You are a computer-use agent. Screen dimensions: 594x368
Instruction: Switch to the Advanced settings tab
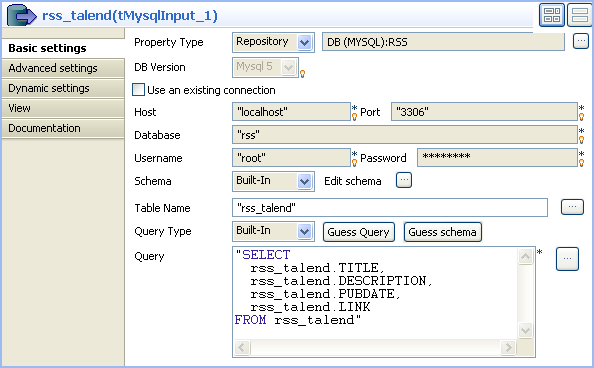(x=63, y=68)
